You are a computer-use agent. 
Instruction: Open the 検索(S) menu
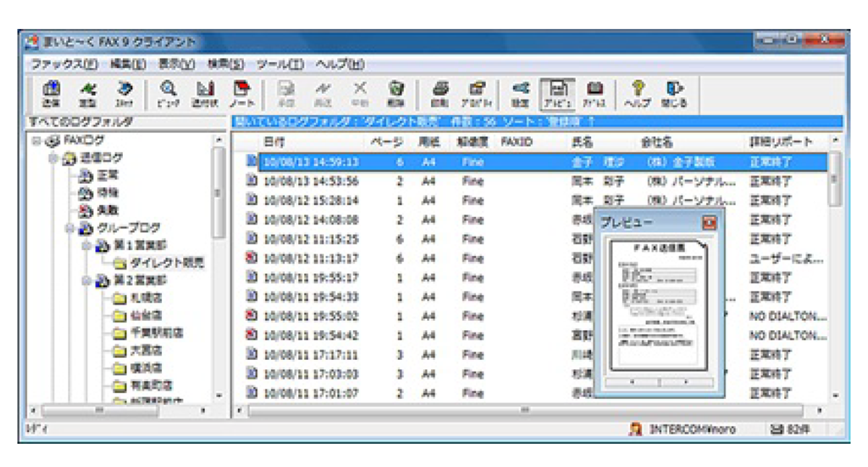click(x=226, y=64)
